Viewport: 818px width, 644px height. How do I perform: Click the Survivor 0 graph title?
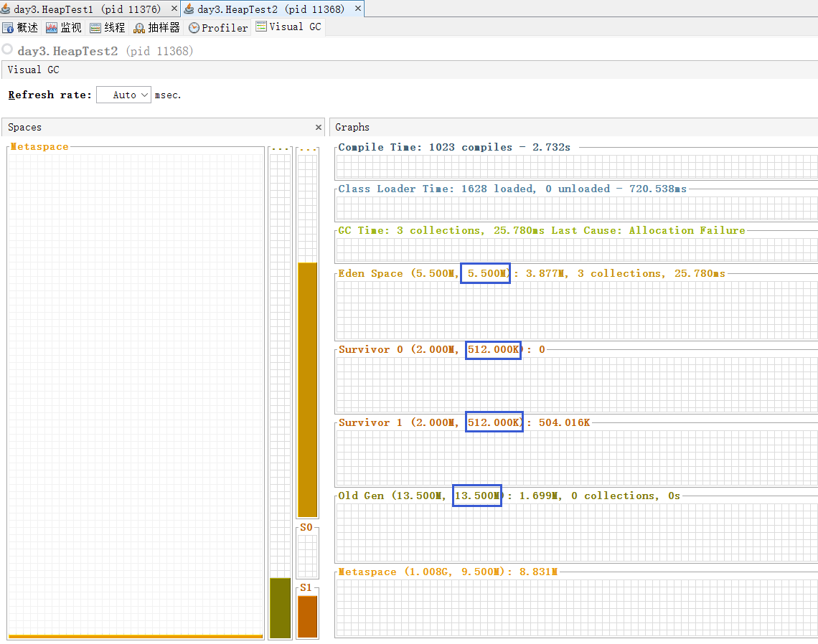(442, 350)
